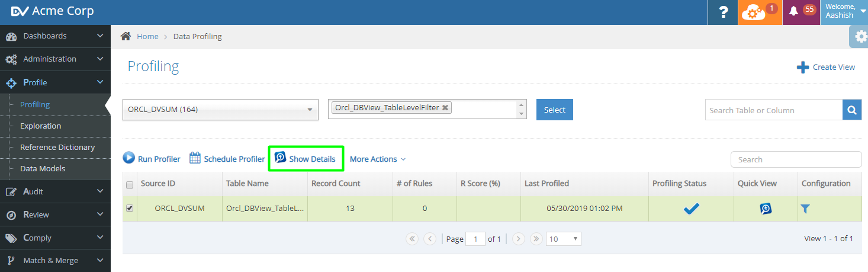Click the Match & Merge branch icon
868x272 pixels.
pos(11,260)
